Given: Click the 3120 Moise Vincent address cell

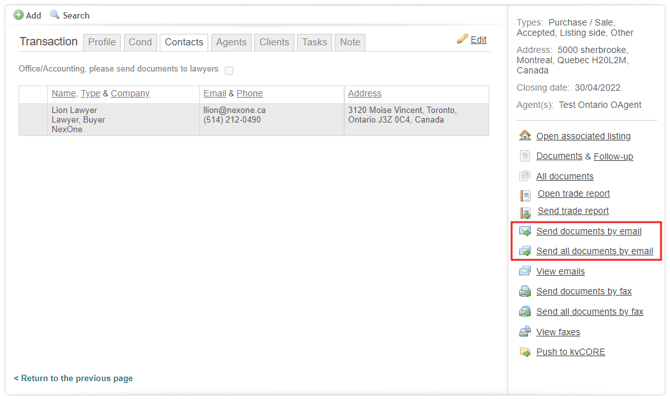Looking at the screenshot, I should (x=402, y=114).
